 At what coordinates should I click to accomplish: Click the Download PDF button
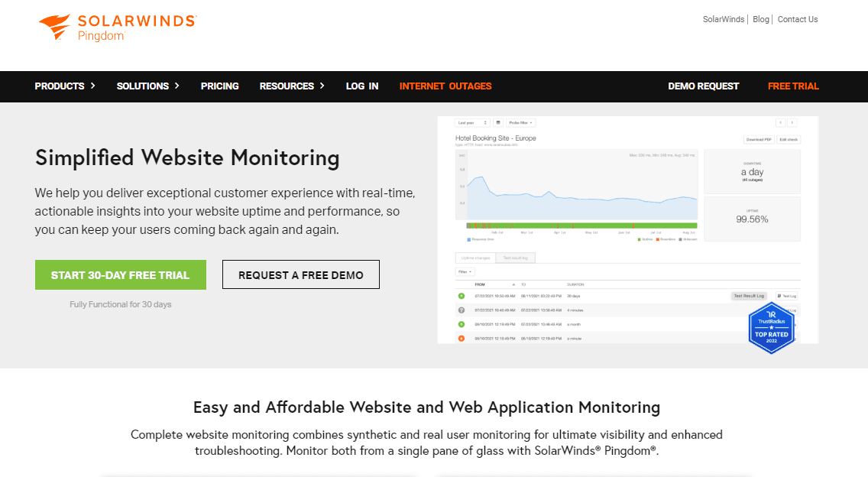(x=759, y=139)
